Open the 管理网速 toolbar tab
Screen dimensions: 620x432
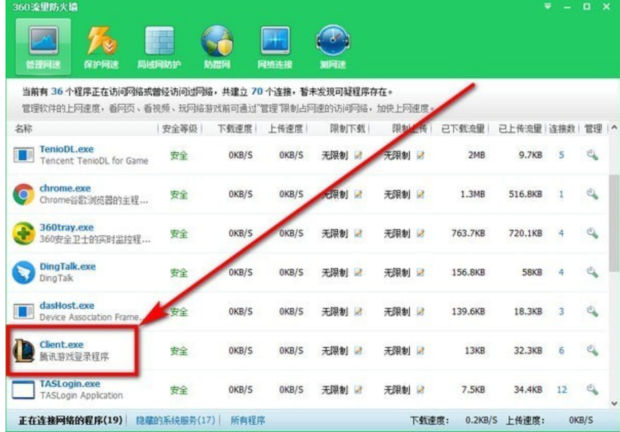[x=43, y=47]
